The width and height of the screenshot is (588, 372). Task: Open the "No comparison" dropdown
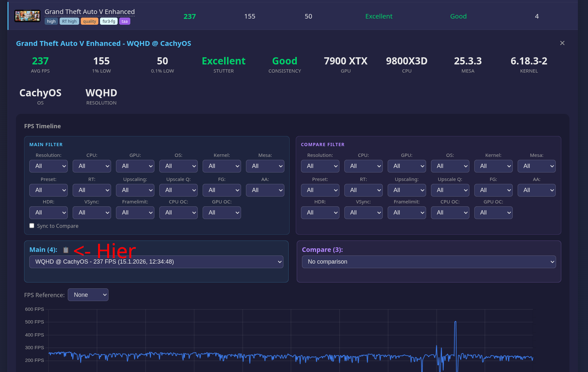[x=429, y=262]
